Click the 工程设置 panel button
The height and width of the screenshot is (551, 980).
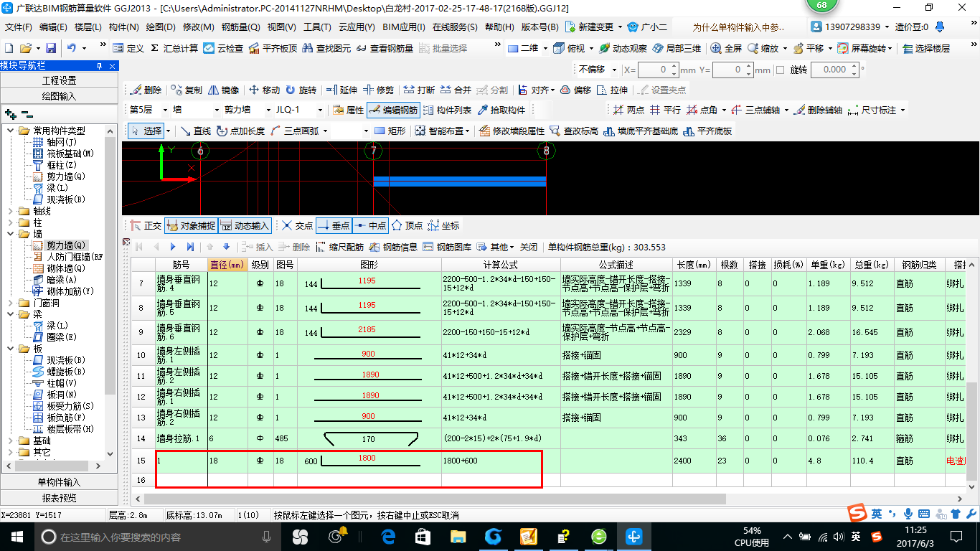coord(59,80)
